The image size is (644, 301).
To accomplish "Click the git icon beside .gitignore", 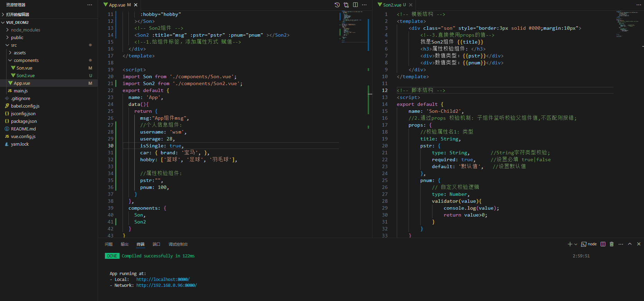I will tap(7, 98).
